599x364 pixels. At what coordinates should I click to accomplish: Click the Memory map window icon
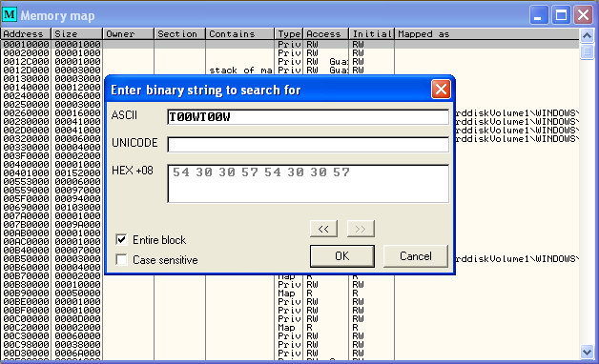[x=10, y=15]
